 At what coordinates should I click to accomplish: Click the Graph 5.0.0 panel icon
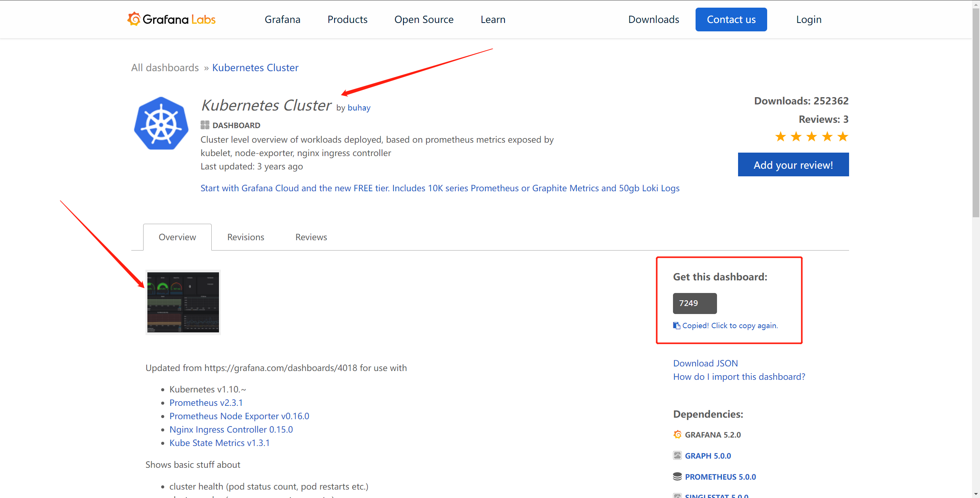click(x=677, y=456)
